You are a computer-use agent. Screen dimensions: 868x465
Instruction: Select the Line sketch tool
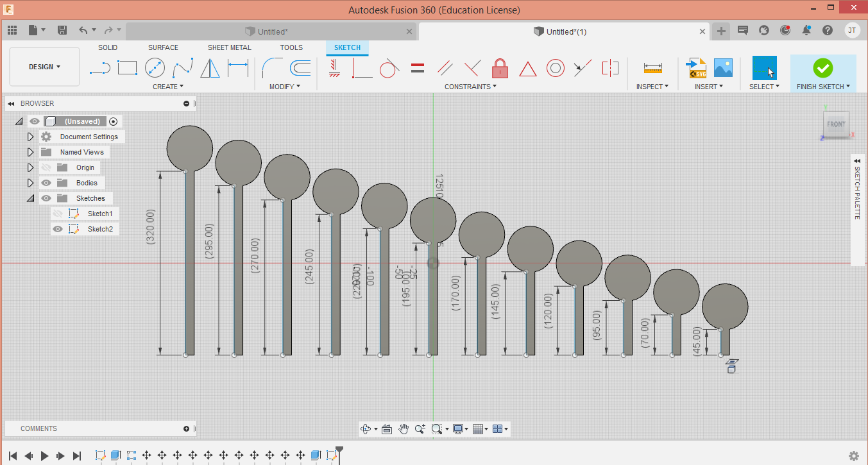click(x=99, y=67)
